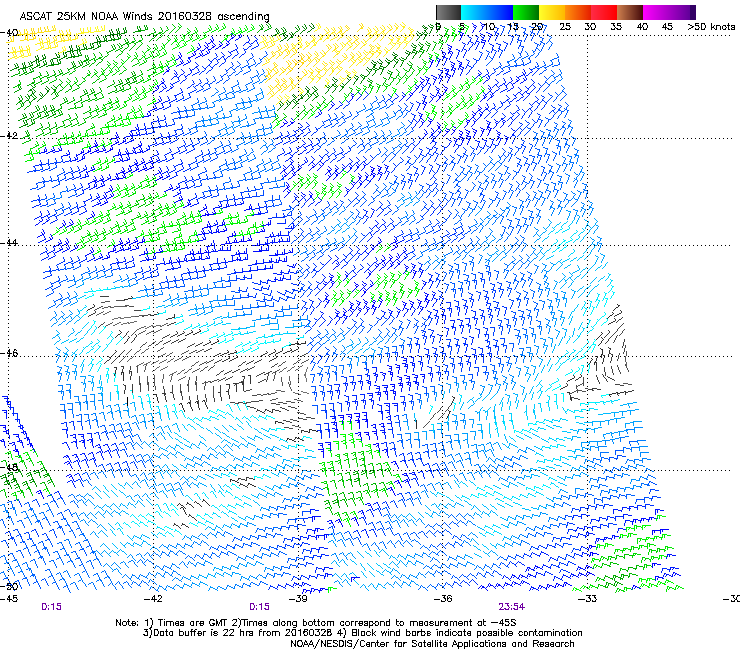
Task: Click the '-36' longitude axis label
Action: [x=443, y=599]
